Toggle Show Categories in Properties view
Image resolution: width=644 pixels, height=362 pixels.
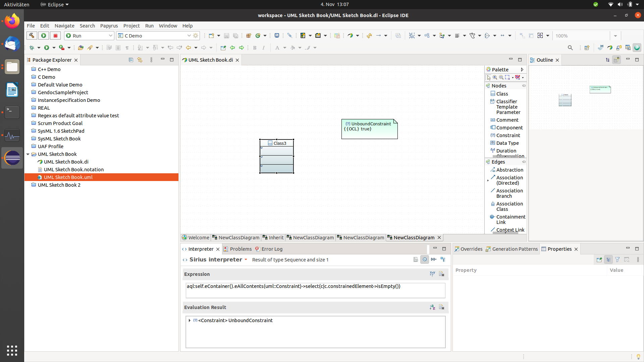[x=608, y=259]
